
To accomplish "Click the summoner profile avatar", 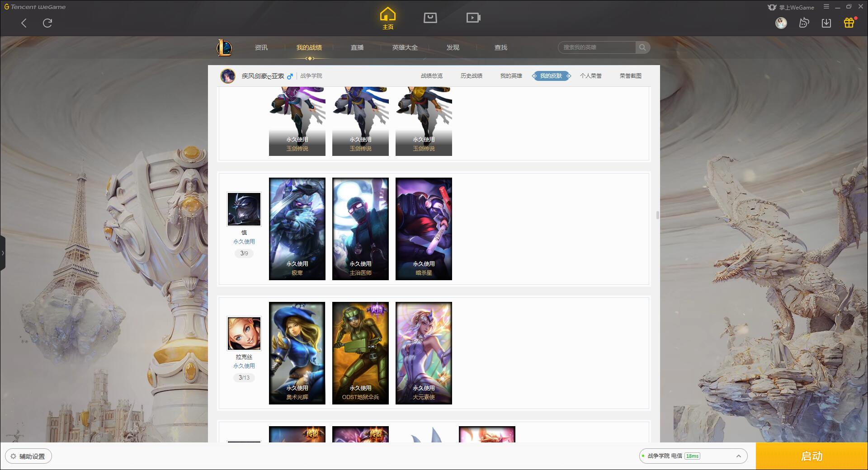I will pyautogui.click(x=228, y=76).
